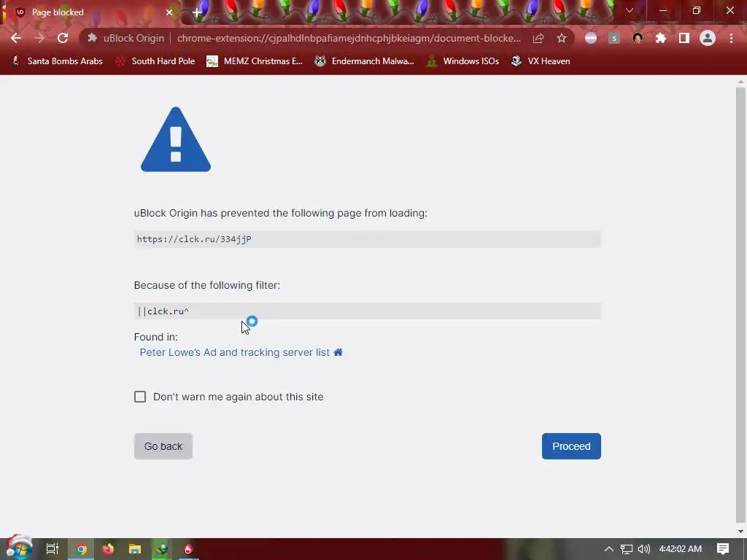The width and height of the screenshot is (747, 560).
Task: Open network status tray icon
Action: tap(627, 549)
